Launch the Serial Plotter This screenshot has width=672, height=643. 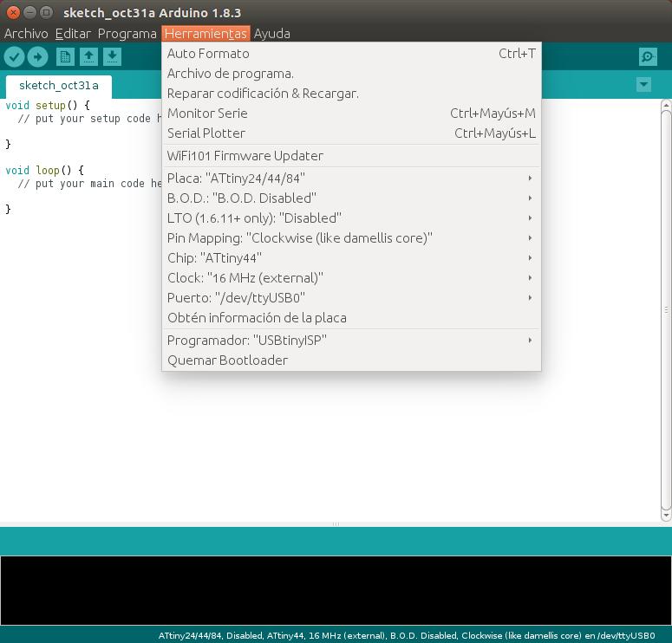coord(351,133)
